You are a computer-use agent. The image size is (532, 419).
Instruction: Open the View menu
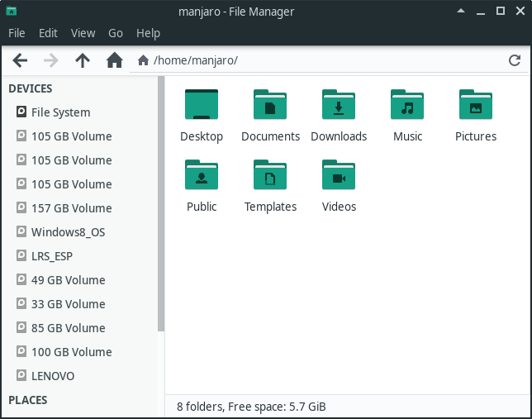click(x=83, y=33)
